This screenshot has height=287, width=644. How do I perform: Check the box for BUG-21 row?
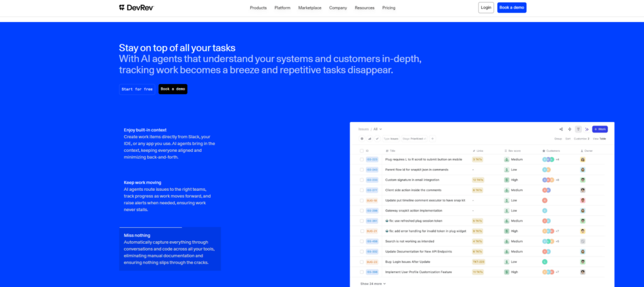point(362,231)
